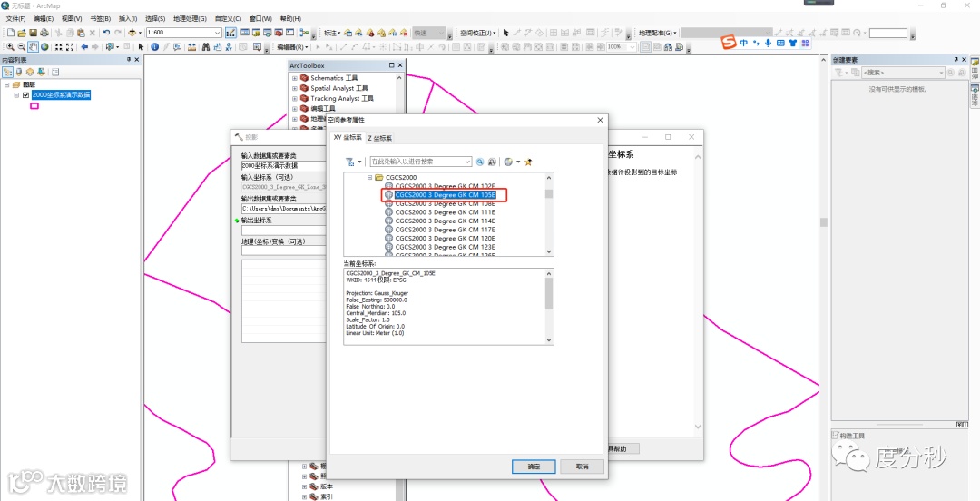This screenshot has height=501, width=980.
Task: Select the black Select Elements arrow
Action: (141, 47)
